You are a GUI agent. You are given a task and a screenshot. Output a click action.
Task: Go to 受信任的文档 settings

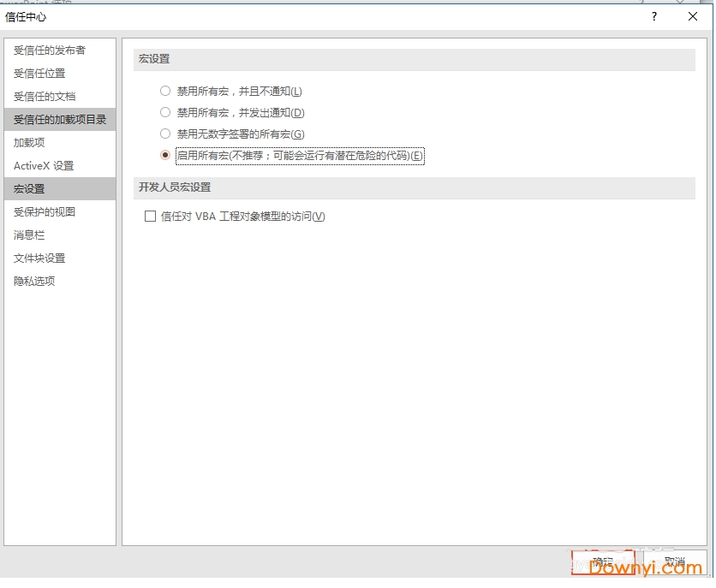[x=45, y=97]
